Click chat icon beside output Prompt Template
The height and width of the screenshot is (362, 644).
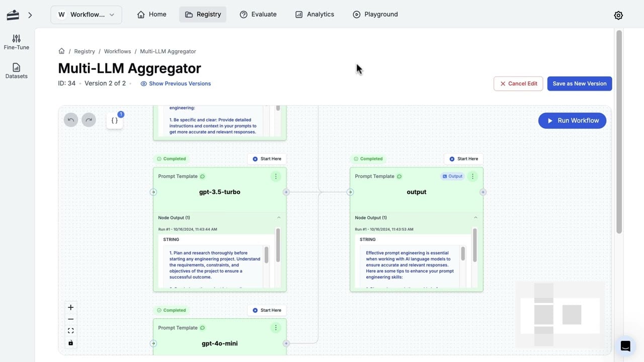(399, 176)
